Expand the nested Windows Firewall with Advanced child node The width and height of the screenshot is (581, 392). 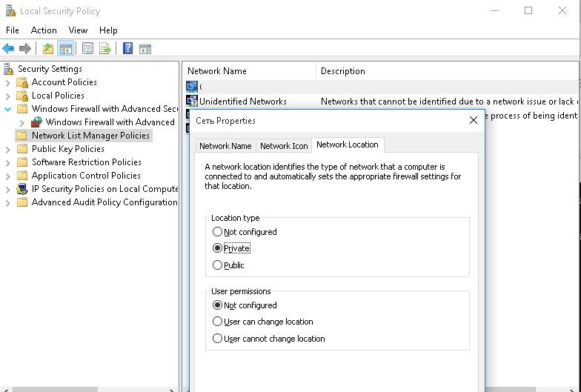pos(22,123)
